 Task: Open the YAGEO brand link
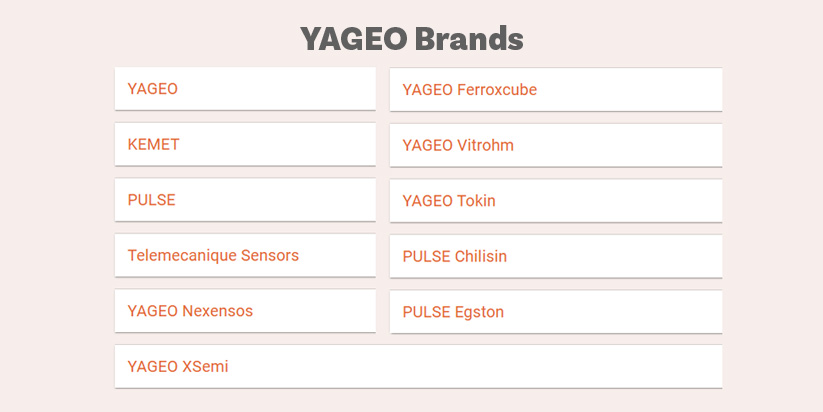pos(153,89)
